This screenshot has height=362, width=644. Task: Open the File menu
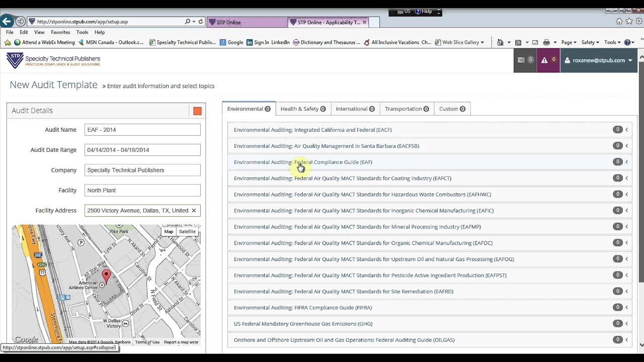(x=10, y=32)
